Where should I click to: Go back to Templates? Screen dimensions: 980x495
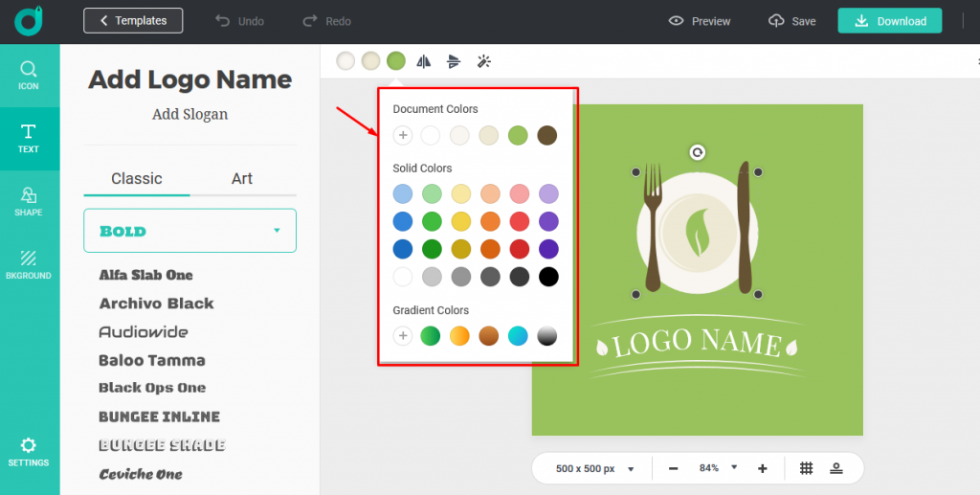pyautogui.click(x=133, y=21)
